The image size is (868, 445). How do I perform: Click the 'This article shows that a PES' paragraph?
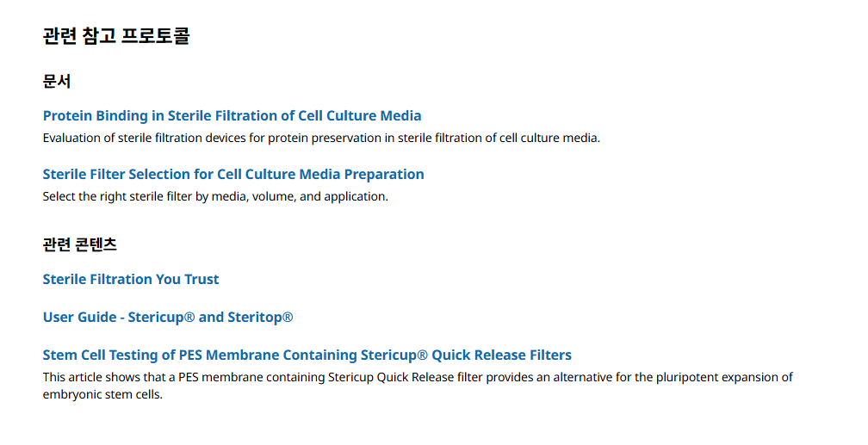coord(418,386)
